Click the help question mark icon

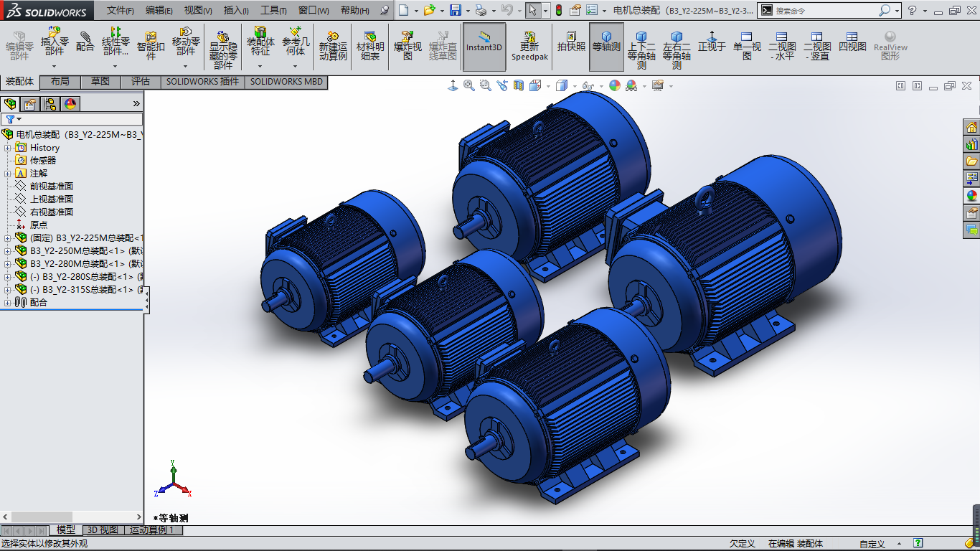pyautogui.click(x=913, y=10)
